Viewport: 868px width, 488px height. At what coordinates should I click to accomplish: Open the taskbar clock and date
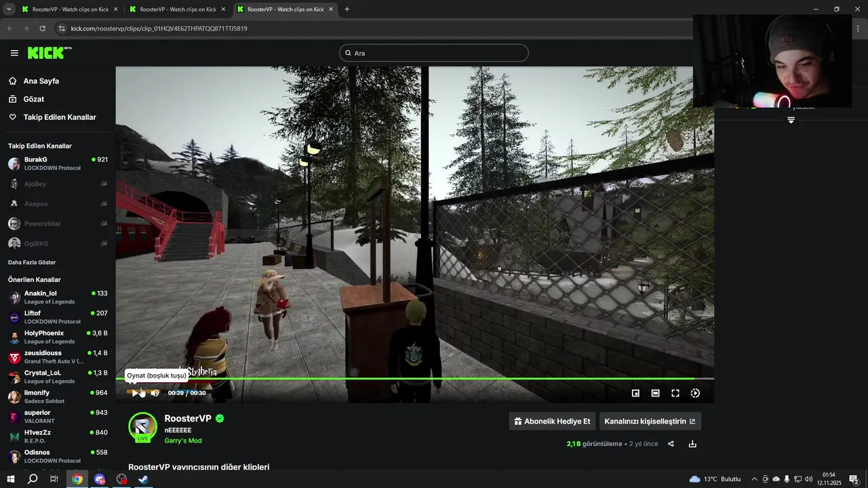point(829,479)
